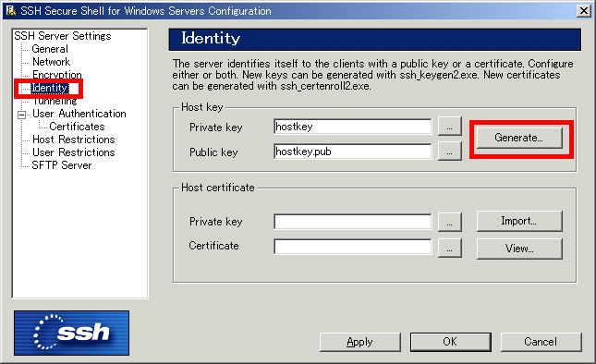This screenshot has width=596, height=364.
Task: Click the ssh logo image
Action: tap(71, 334)
